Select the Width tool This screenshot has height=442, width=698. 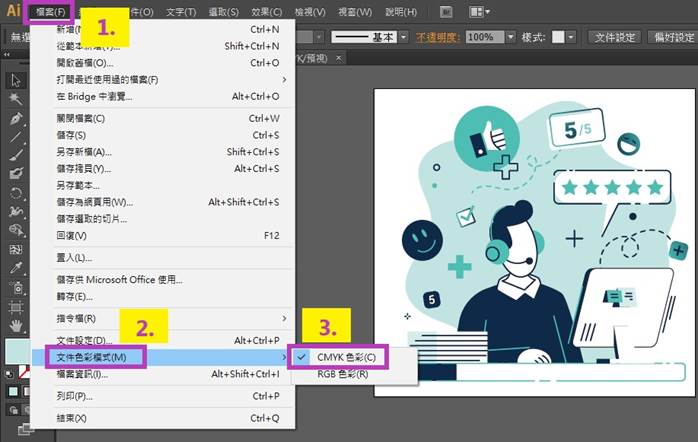pyautogui.click(x=16, y=211)
